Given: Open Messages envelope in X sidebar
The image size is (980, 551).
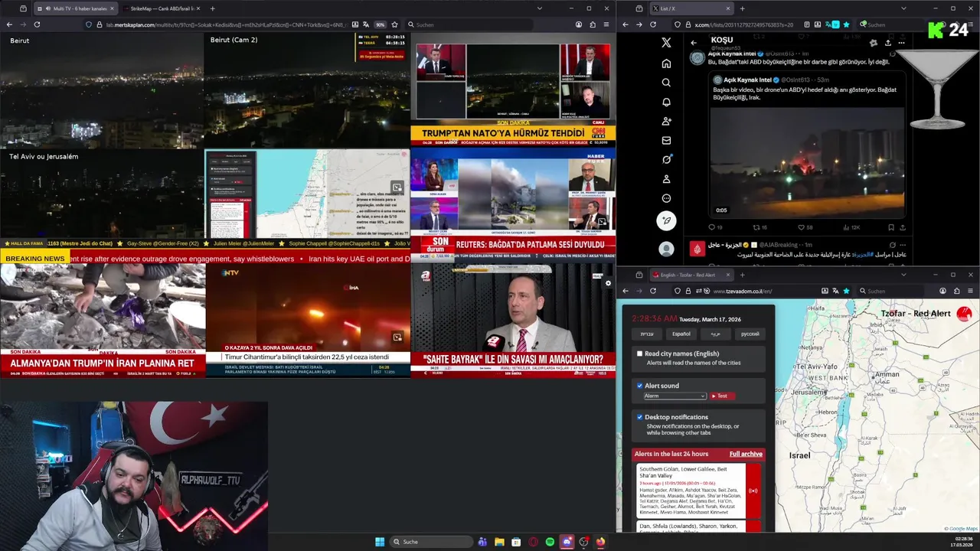Looking at the screenshot, I should (x=666, y=141).
